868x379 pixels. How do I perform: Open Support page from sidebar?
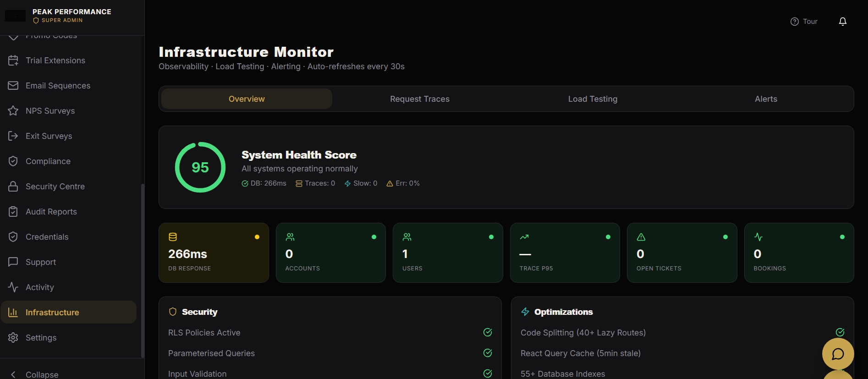69,262
